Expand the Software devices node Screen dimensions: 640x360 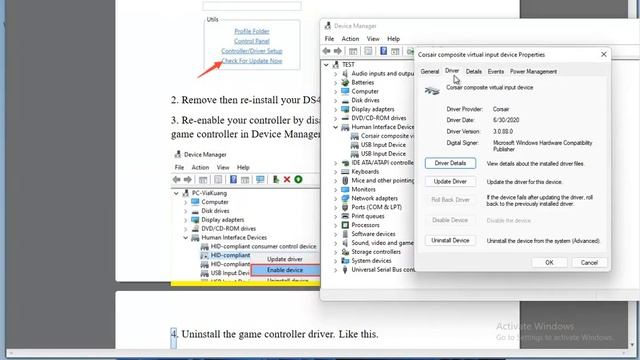[335, 234]
